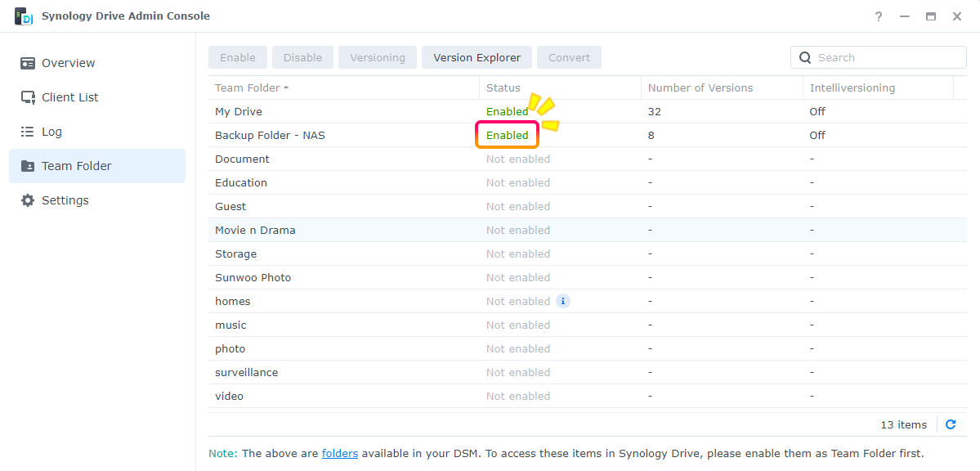
Task: Click the Client List monitor icon
Action: pos(28,97)
